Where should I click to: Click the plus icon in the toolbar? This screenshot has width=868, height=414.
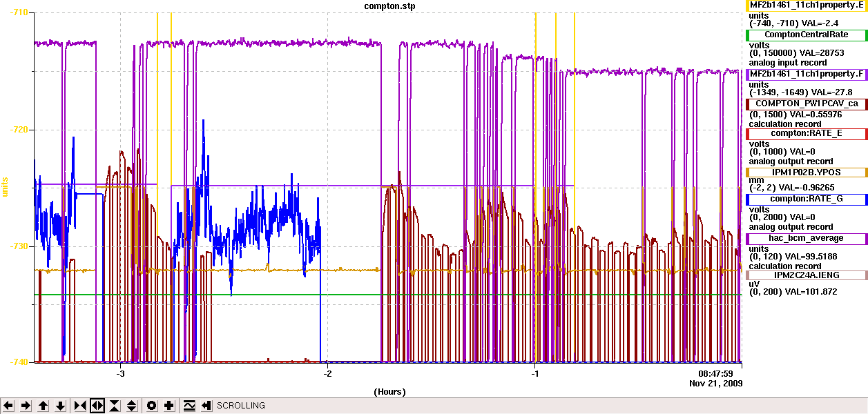(x=169, y=406)
